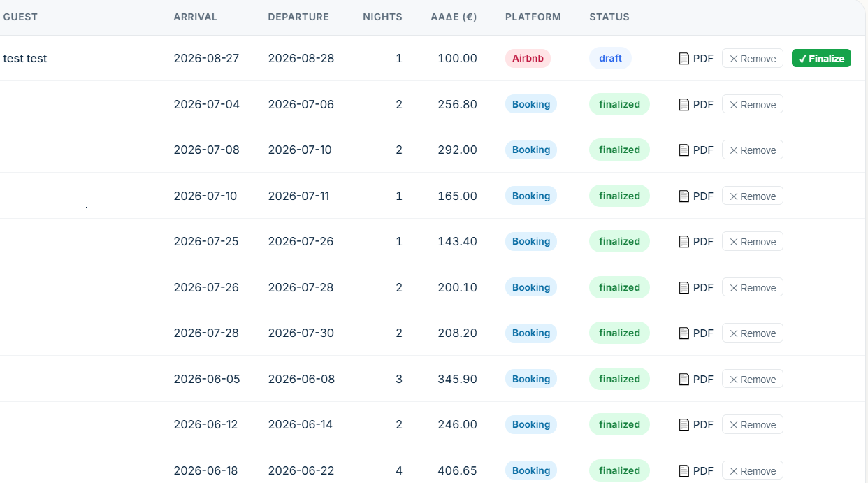This screenshot has height=483, width=868.
Task: Remove the test test Airbnb reservation
Action: (x=753, y=59)
